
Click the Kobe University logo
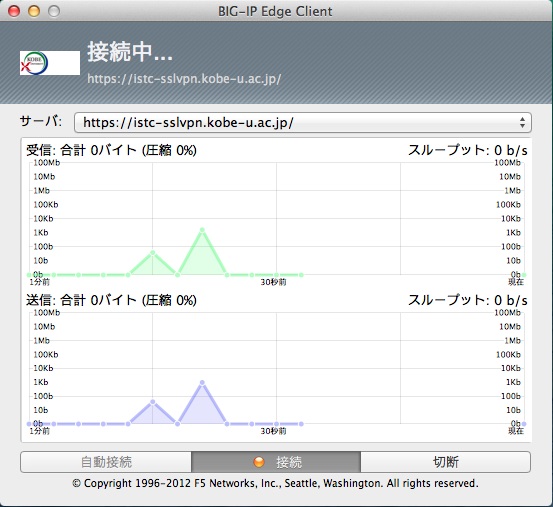point(50,63)
